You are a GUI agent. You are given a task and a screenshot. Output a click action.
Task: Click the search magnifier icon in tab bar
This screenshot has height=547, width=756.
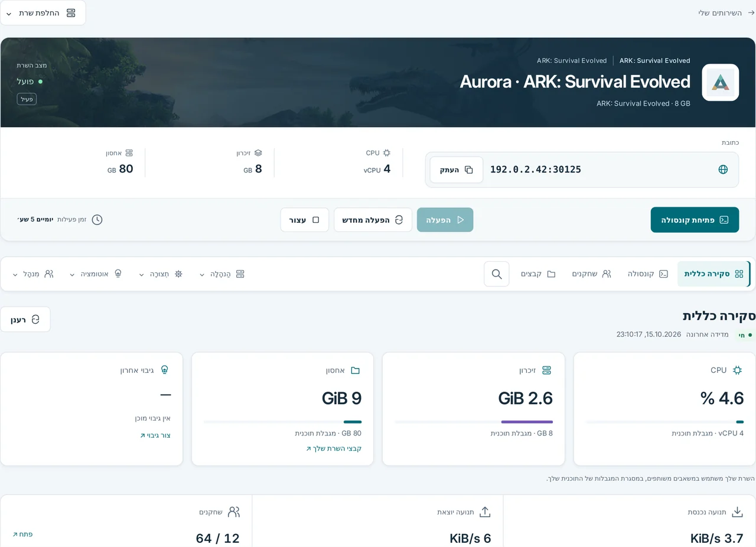coord(497,274)
